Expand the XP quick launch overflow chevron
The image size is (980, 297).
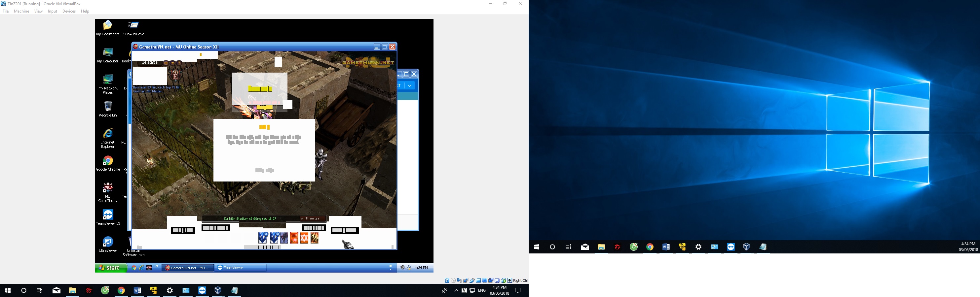click(157, 266)
